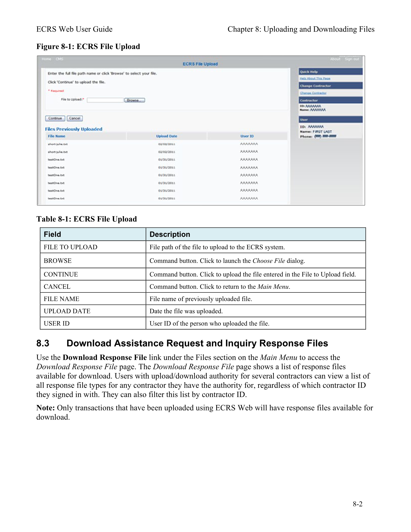
Task: Click the page number 8-2
Action: tap(358, 504)
